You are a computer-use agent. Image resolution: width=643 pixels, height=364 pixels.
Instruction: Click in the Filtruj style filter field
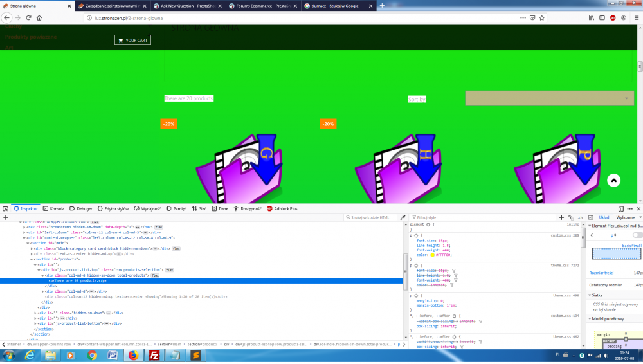tap(484, 217)
